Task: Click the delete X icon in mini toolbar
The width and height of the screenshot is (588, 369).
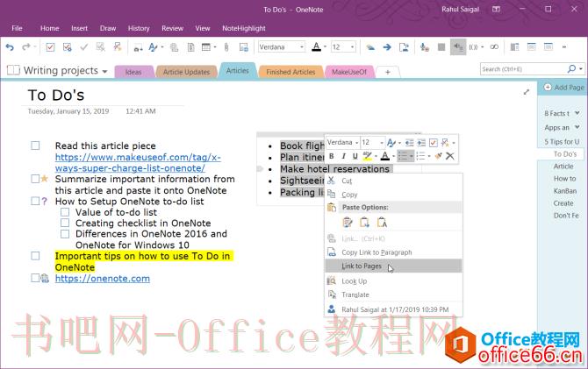Action: (450, 156)
